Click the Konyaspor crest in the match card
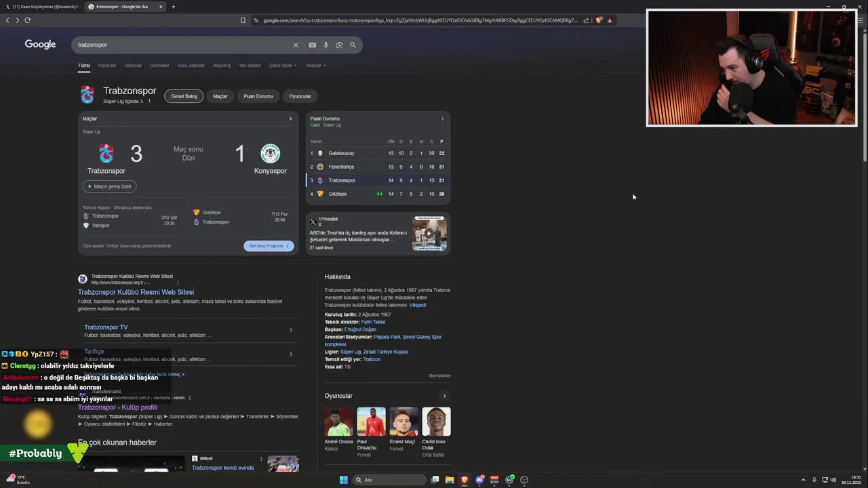 [271, 153]
